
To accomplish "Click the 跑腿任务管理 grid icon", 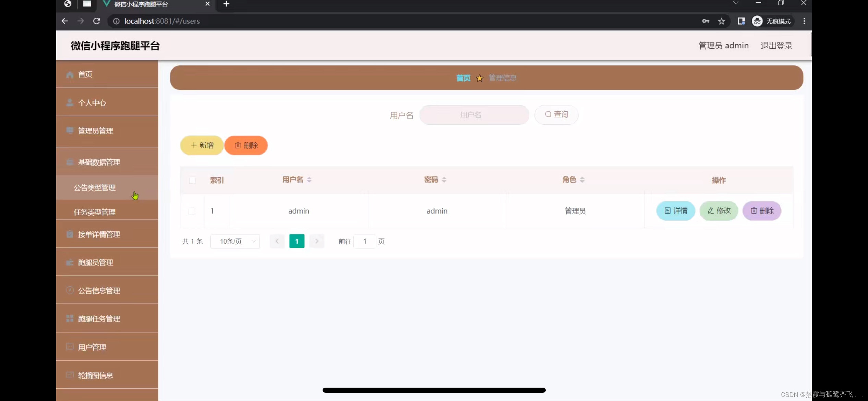I will pyautogui.click(x=70, y=319).
